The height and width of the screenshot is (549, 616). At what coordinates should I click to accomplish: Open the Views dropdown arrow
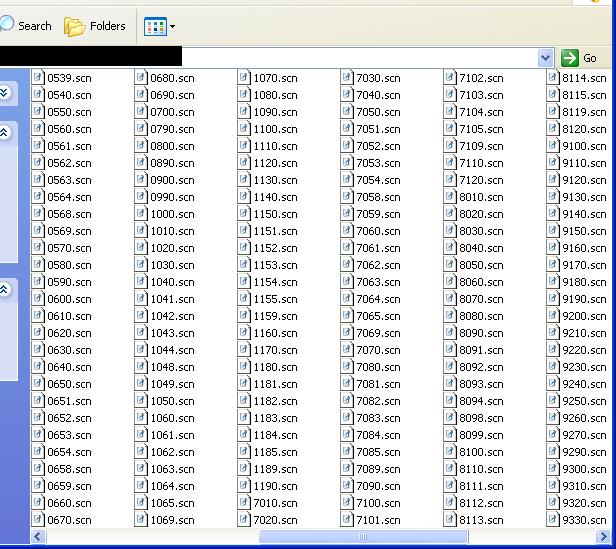point(172,27)
